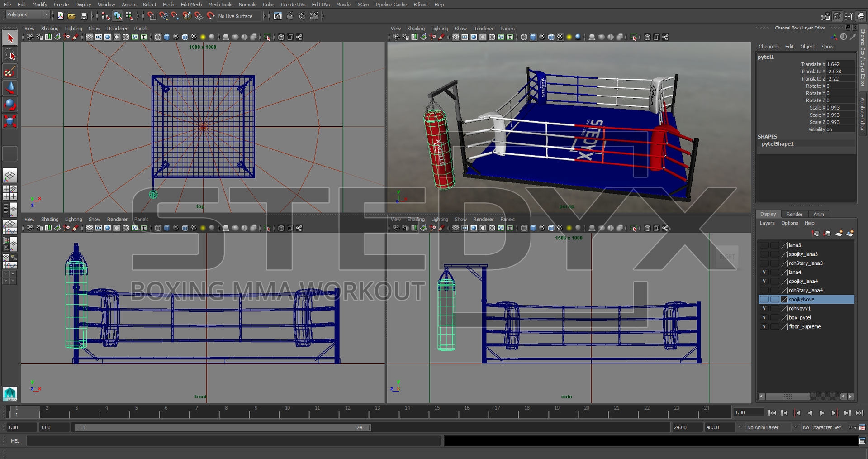Image resolution: width=868 pixels, height=459 pixels.
Task: Click the range slider bar
Action: point(223,427)
